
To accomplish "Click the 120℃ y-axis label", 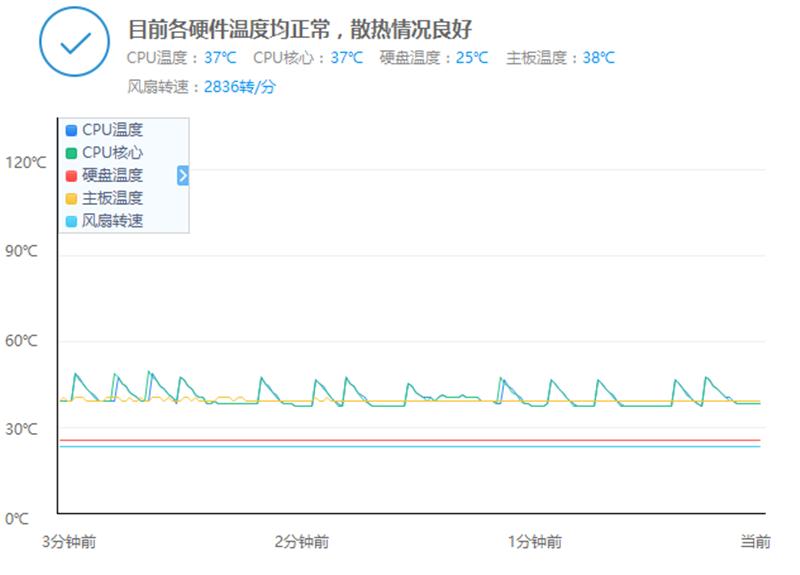I will click(x=26, y=163).
